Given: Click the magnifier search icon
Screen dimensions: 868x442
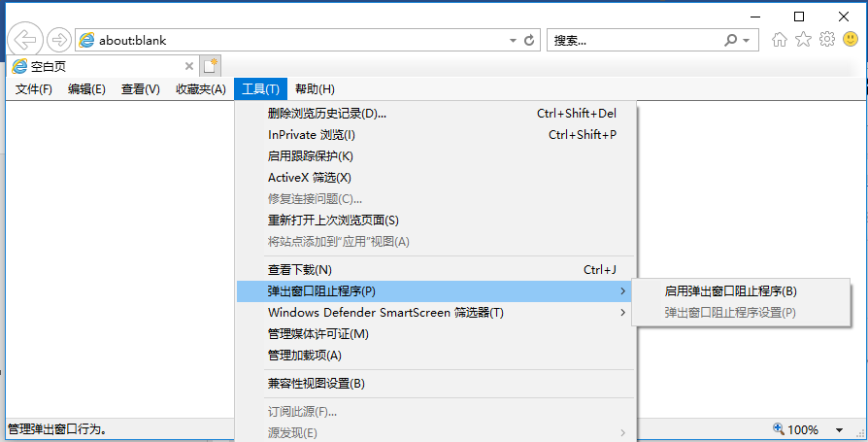Looking at the screenshot, I should click(x=731, y=41).
